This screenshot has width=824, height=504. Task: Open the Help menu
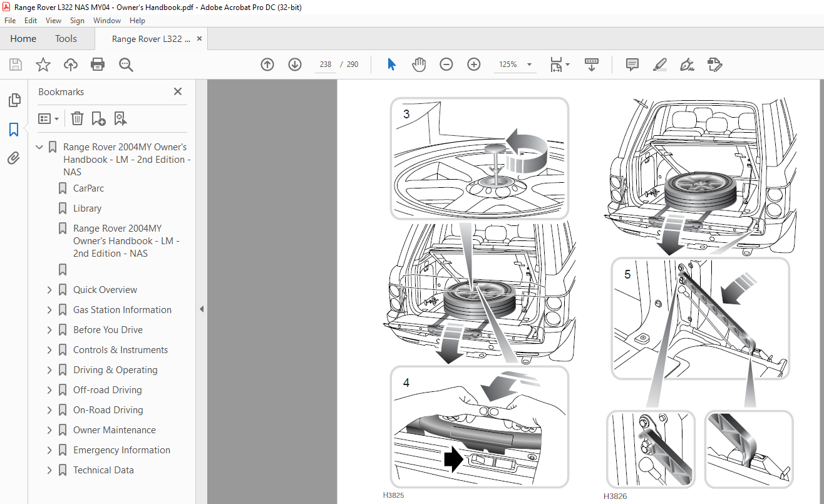tap(138, 21)
